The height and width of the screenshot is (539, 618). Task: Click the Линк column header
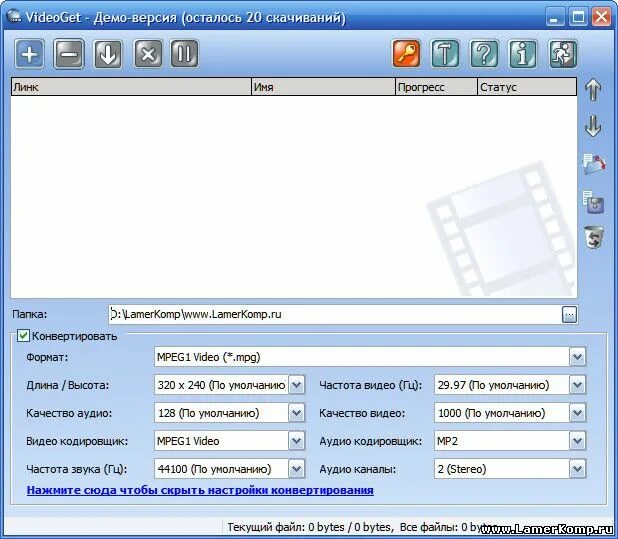(131, 87)
